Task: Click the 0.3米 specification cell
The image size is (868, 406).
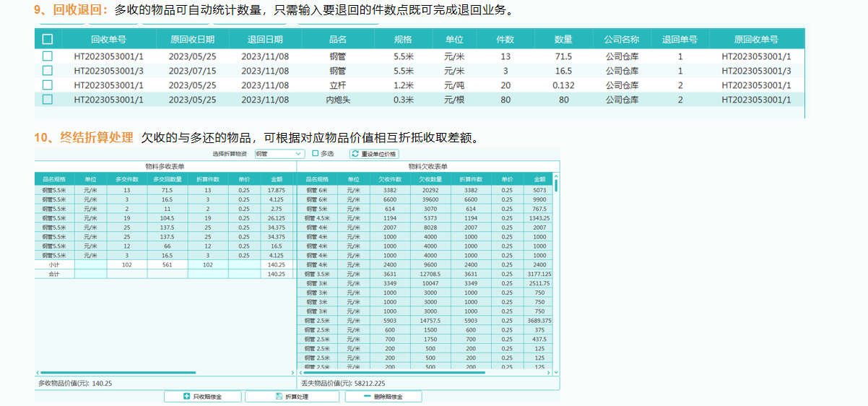Action: pyautogui.click(x=404, y=100)
